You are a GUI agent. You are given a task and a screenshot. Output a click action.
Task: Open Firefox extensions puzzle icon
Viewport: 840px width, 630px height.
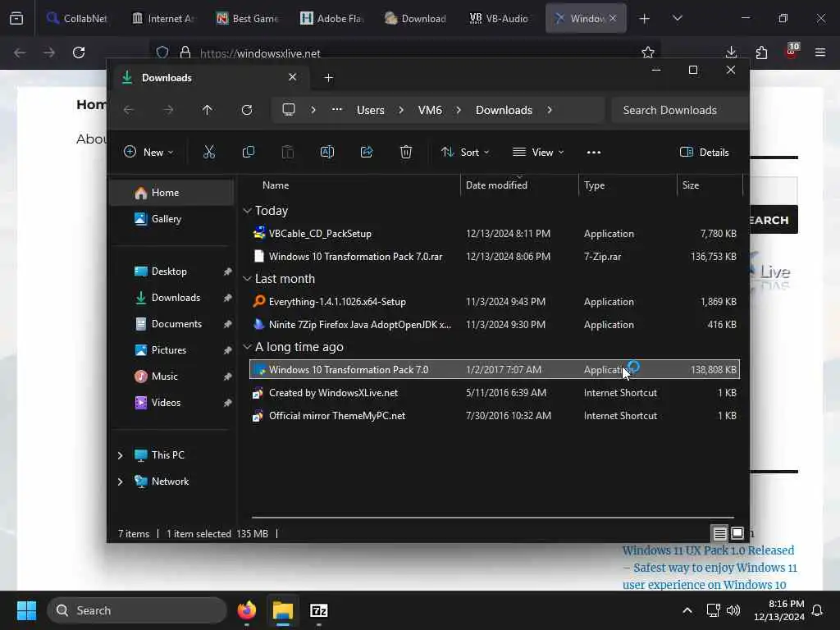point(761,52)
